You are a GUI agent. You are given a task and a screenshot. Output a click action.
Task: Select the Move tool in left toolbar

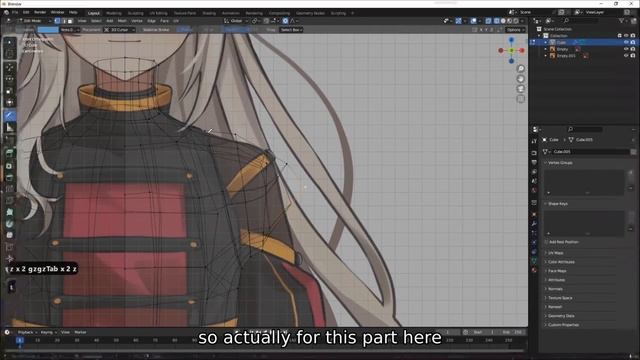[10, 68]
